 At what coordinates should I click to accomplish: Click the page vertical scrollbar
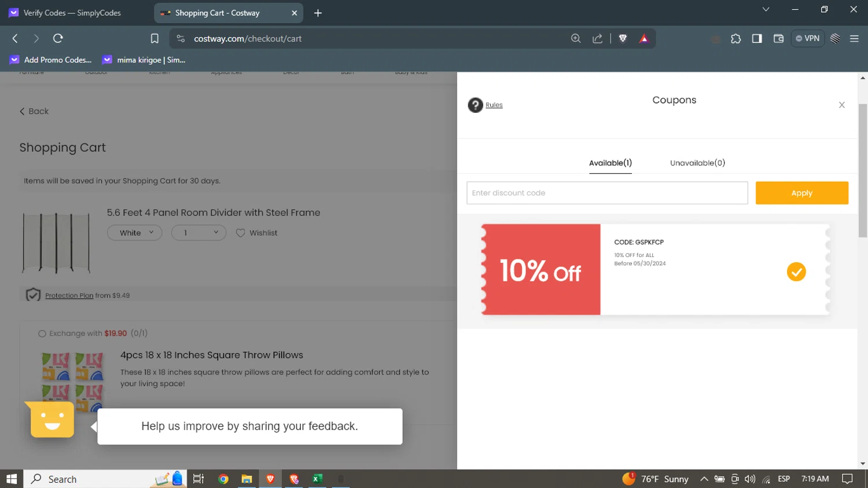(863, 171)
